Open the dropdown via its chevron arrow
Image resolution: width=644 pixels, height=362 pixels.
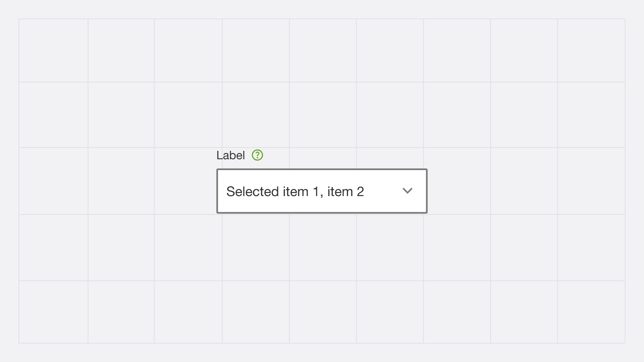coord(407,191)
